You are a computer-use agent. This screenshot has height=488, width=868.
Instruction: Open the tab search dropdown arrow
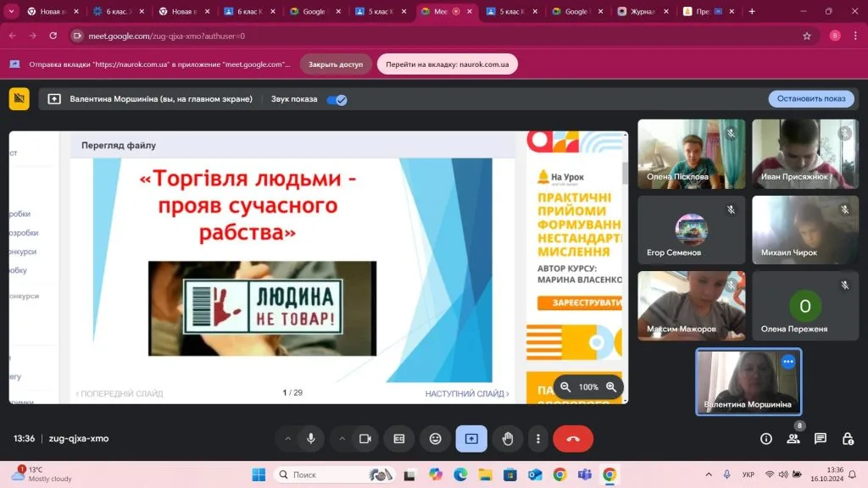point(11,11)
